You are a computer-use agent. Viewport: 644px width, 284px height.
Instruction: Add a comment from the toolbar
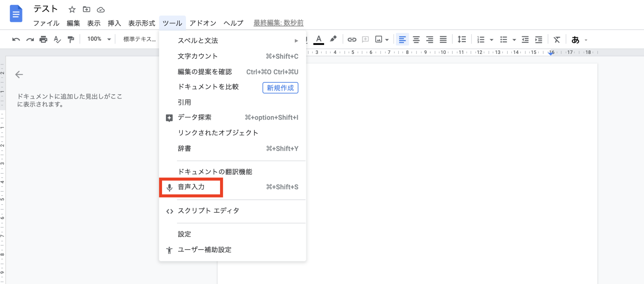(365, 39)
